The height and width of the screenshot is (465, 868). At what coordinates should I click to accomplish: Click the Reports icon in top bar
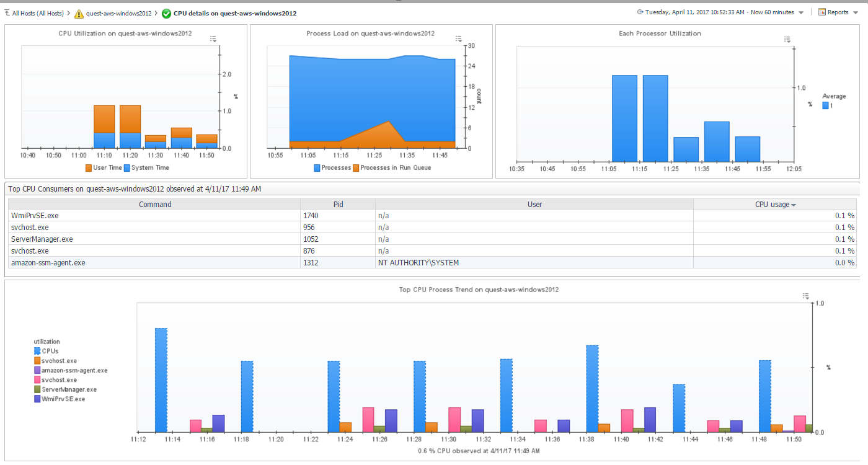pos(822,12)
